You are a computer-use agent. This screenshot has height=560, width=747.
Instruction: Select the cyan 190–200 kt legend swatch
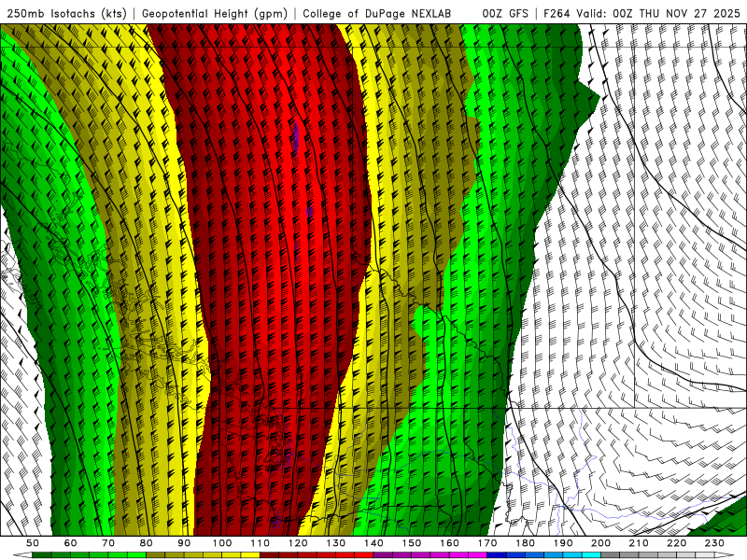582,555
